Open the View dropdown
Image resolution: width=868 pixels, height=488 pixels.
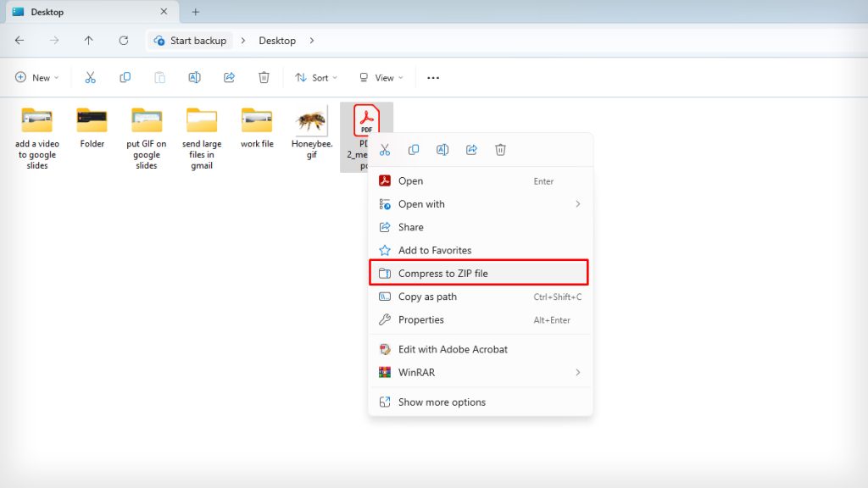click(x=380, y=77)
